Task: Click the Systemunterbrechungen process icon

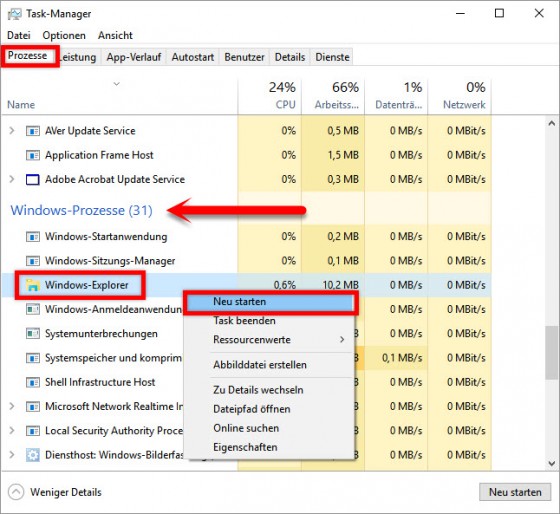Action: (33, 334)
